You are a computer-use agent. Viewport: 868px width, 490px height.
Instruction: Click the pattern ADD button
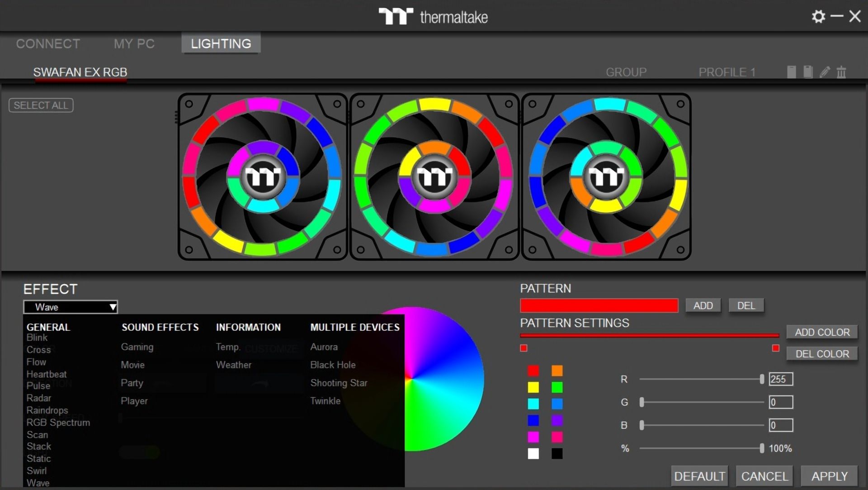(x=703, y=305)
